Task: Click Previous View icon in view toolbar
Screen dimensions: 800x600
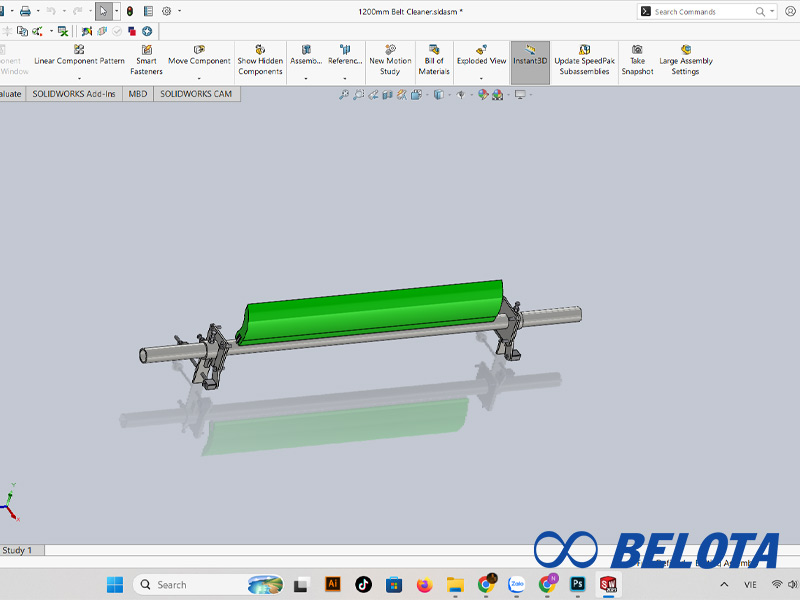Action: (x=373, y=94)
